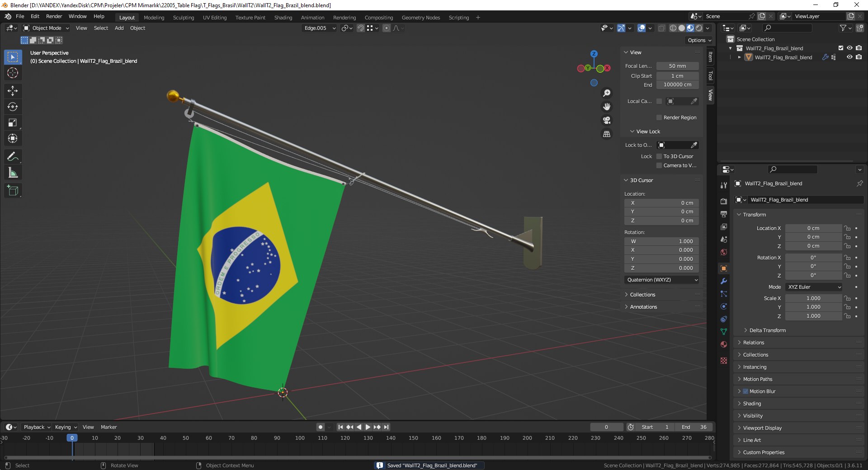The width and height of the screenshot is (868, 470).
Task: Hide WallT2_Flag_Brazil_blend collection with eye icon
Action: tap(850, 48)
